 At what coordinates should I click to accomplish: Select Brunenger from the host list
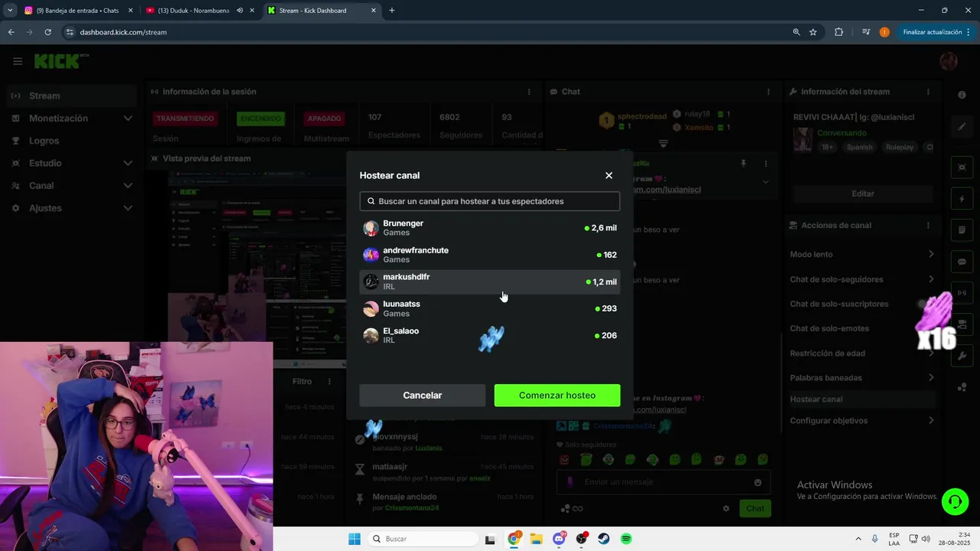click(x=490, y=228)
